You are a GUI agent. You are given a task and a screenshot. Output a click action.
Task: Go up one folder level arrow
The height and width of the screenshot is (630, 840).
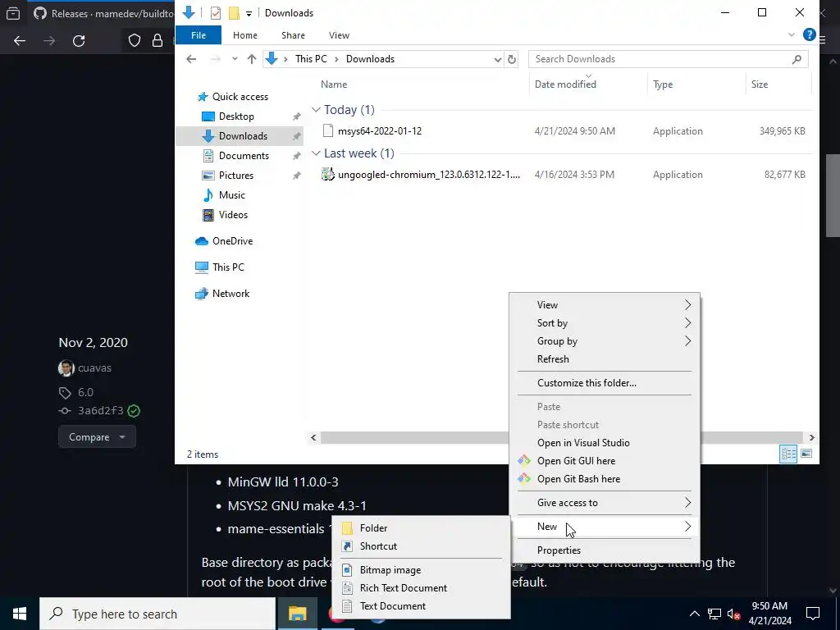click(x=251, y=59)
